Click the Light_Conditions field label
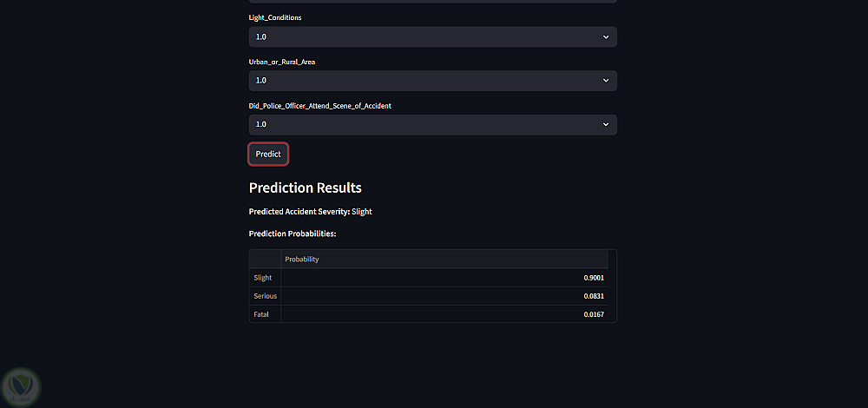This screenshot has height=408, width=868. pos(275,17)
